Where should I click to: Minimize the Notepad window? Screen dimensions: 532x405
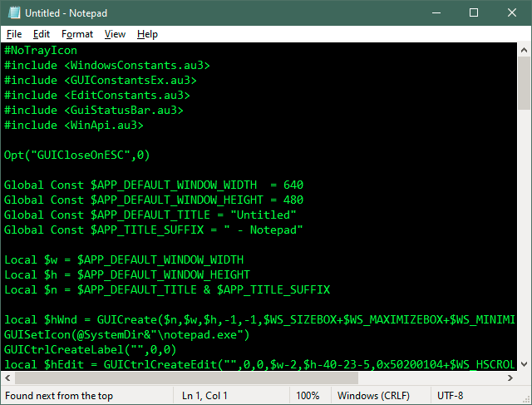[x=436, y=13]
